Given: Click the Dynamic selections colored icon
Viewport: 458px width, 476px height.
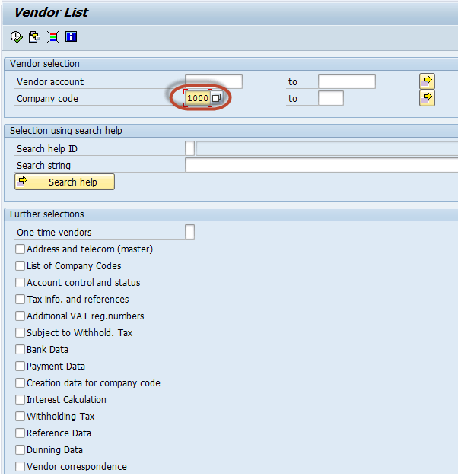Looking at the screenshot, I should [x=52, y=36].
